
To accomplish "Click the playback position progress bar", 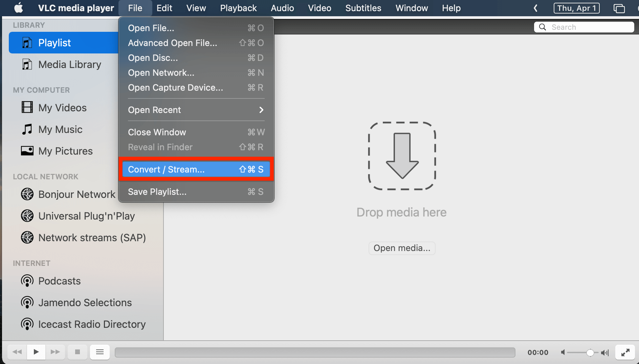I will click(x=315, y=352).
